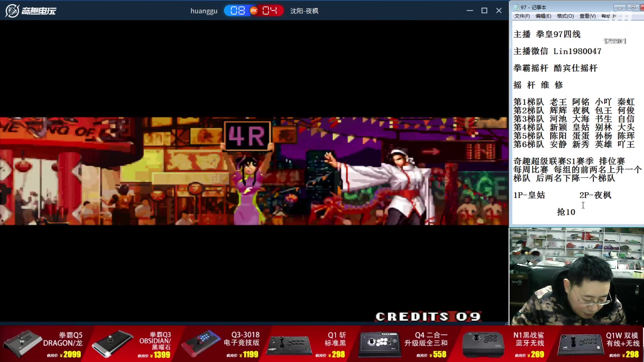Screen dimensions: 644x362
Task: Click the name 夜枫 in the 第2梯队 row
Action: click(x=581, y=110)
